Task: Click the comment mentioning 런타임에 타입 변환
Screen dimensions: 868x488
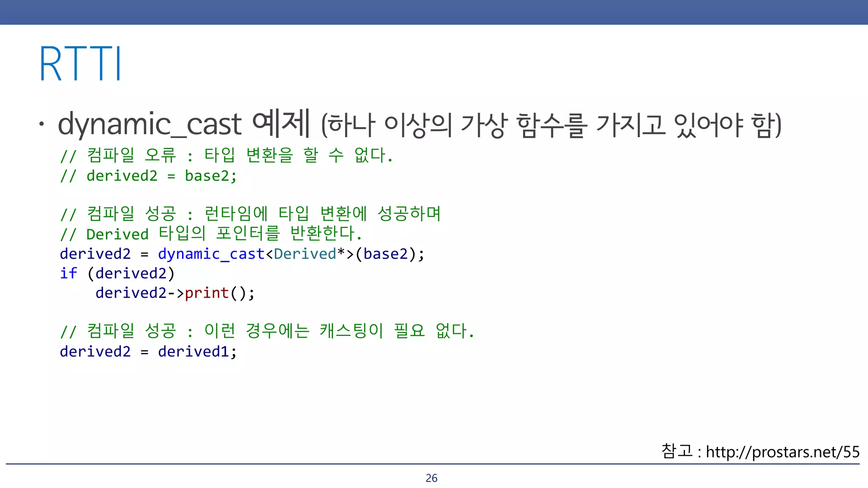Action: pyautogui.click(x=250, y=214)
